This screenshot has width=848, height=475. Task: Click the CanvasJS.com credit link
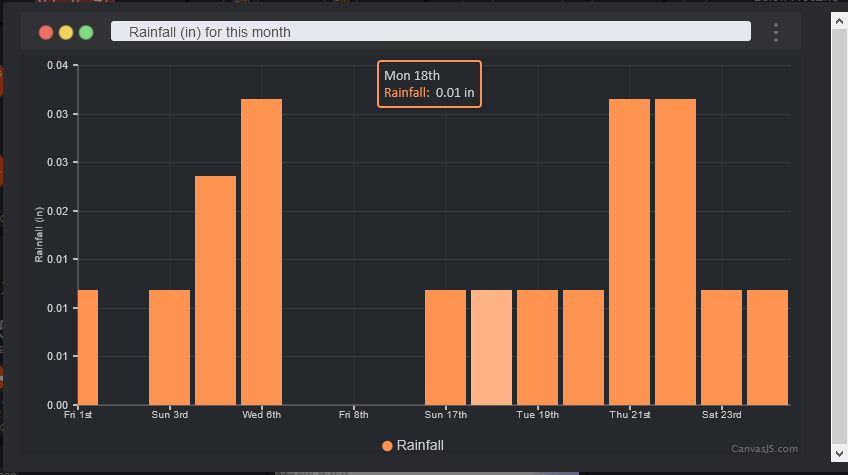coord(764,448)
